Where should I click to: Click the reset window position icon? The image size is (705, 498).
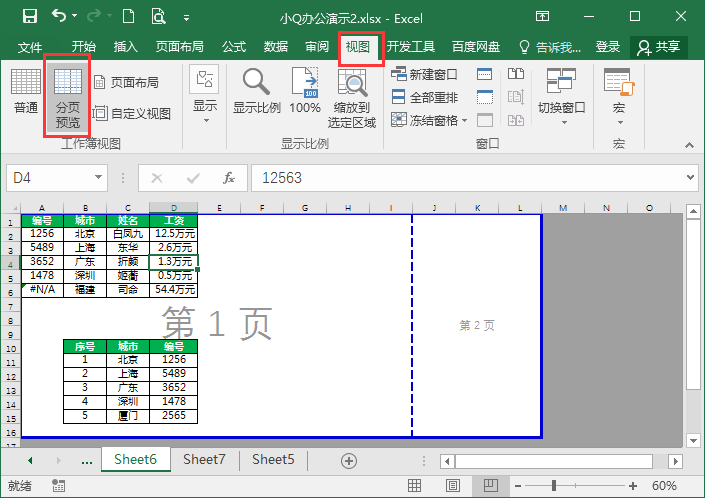[516, 120]
